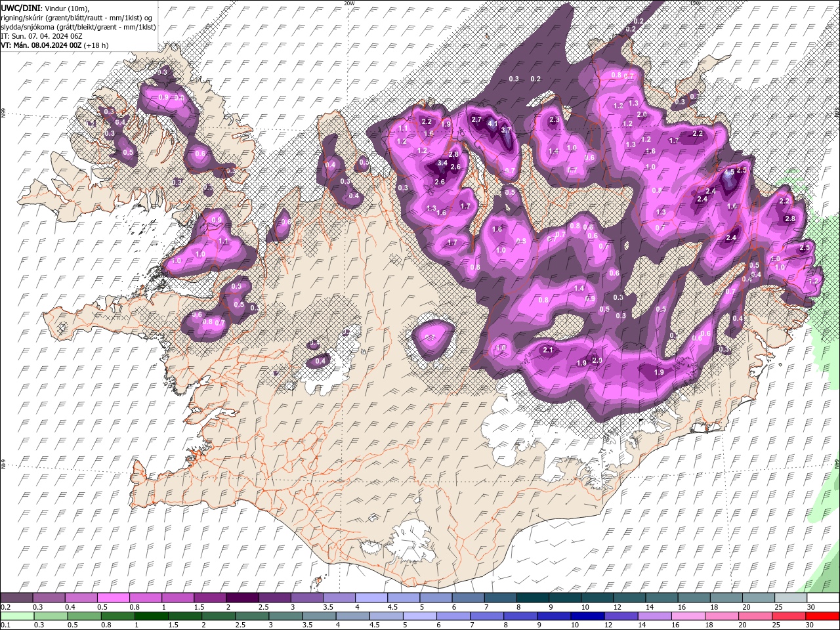Click the "IT: Sun. 07. 04. 2024 06Z" line

[42, 35]
